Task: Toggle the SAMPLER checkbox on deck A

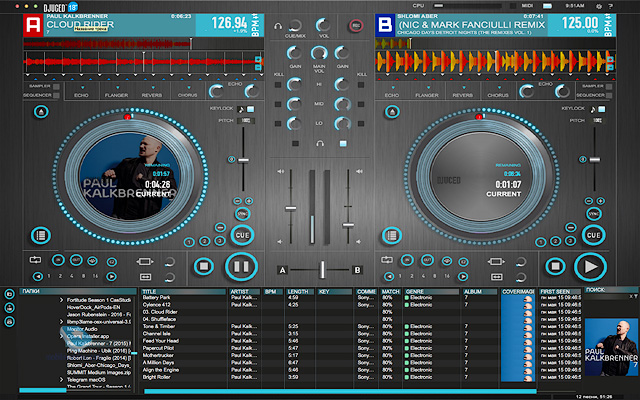Action: point(56,87)
